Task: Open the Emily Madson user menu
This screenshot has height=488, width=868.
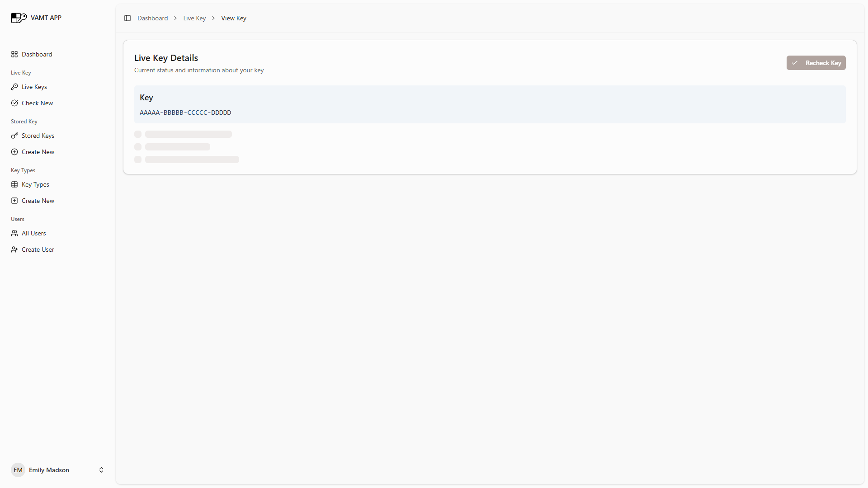Action: [x=49, y=470]
